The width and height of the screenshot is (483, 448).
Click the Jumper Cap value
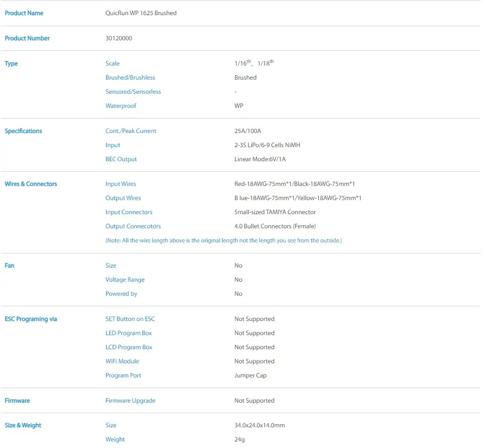click(x=250, y=375)
